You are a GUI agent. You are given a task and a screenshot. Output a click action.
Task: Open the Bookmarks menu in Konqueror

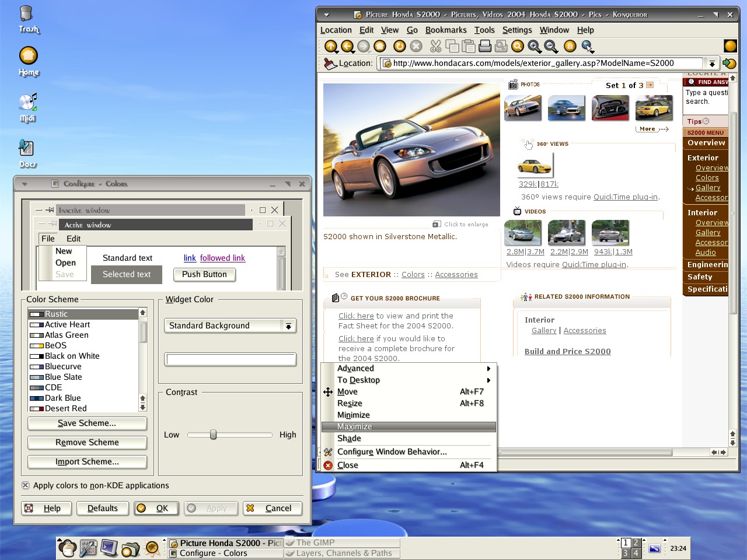[x=446, y=30]
